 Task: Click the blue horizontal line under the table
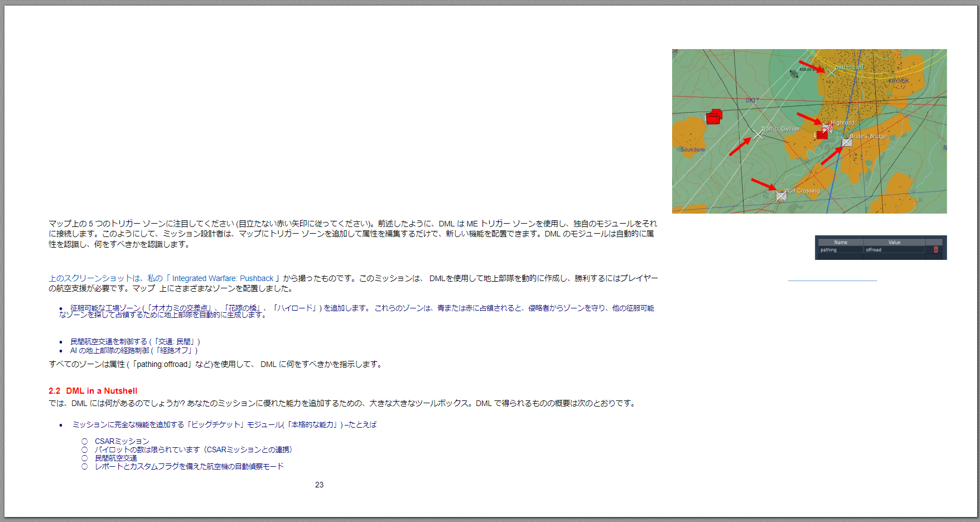(x=832, y=280)
